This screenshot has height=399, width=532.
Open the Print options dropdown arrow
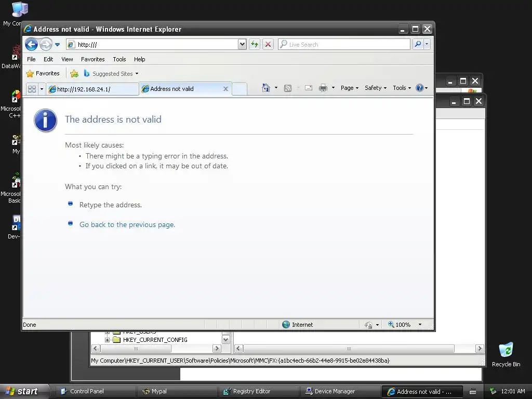(333, 88)
